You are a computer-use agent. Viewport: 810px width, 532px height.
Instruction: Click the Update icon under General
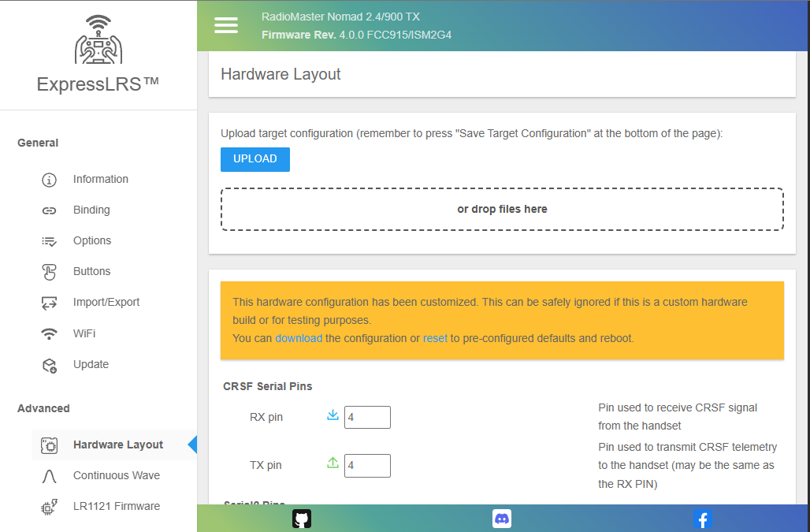tap(49, 364)
